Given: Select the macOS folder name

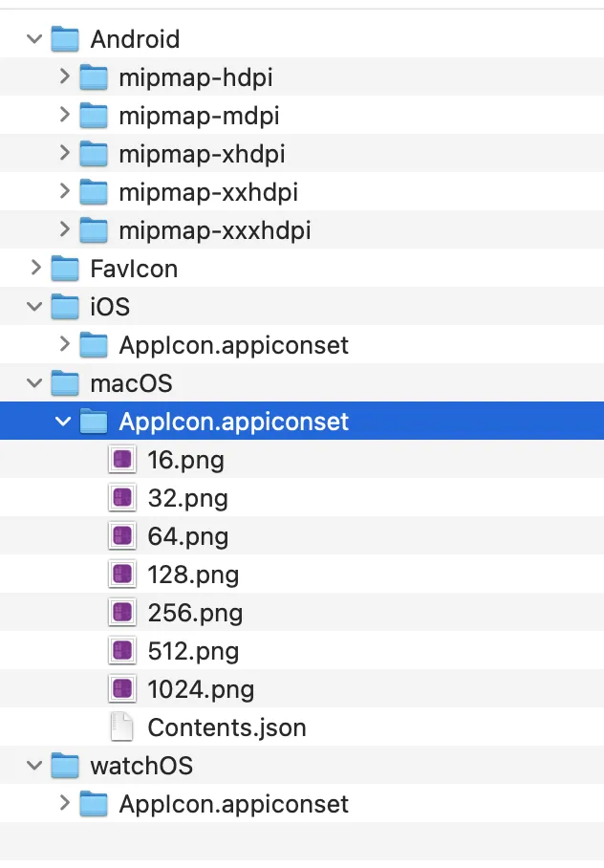Looking at the screenshot, I should 131,383.
